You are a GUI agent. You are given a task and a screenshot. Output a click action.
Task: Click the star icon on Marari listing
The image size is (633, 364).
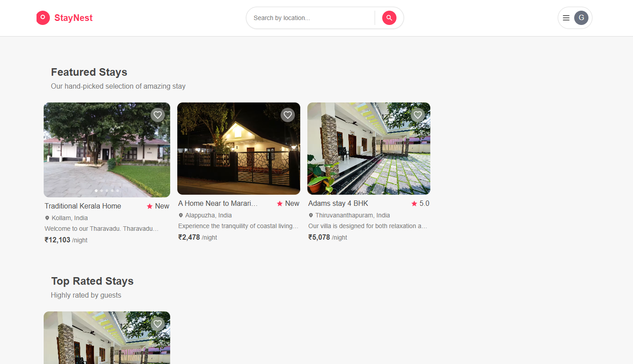click(280, 204)
